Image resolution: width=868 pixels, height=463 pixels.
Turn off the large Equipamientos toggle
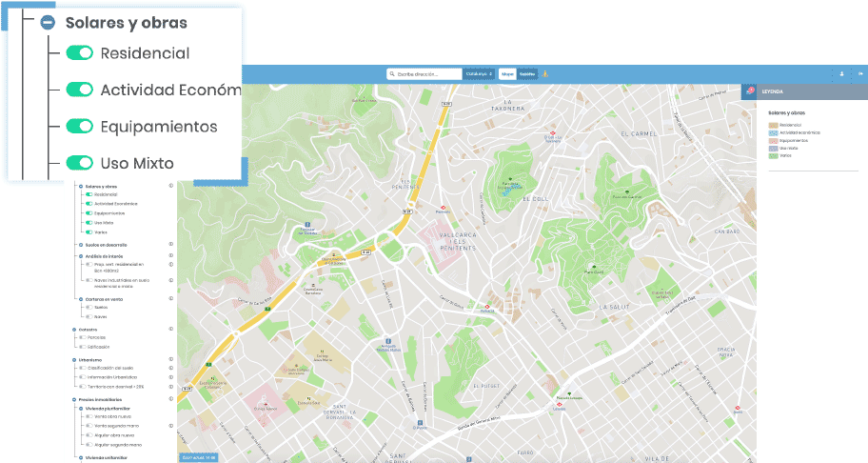click(x=79, y=127)
